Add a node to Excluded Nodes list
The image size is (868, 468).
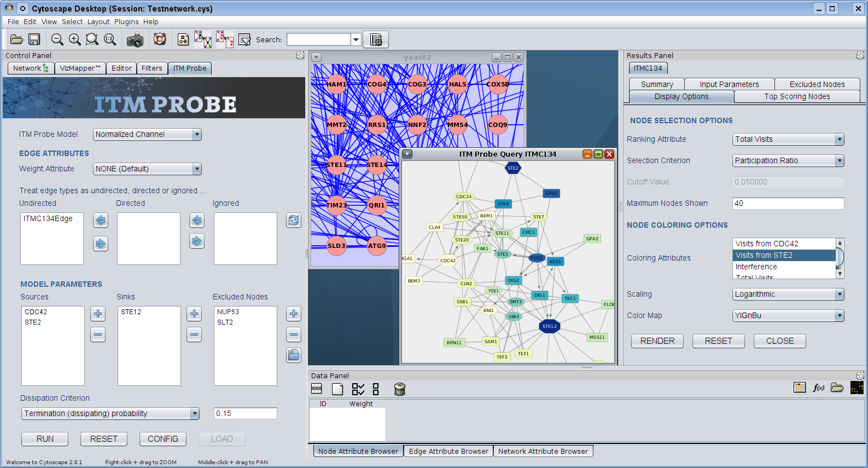pos(294,314)
